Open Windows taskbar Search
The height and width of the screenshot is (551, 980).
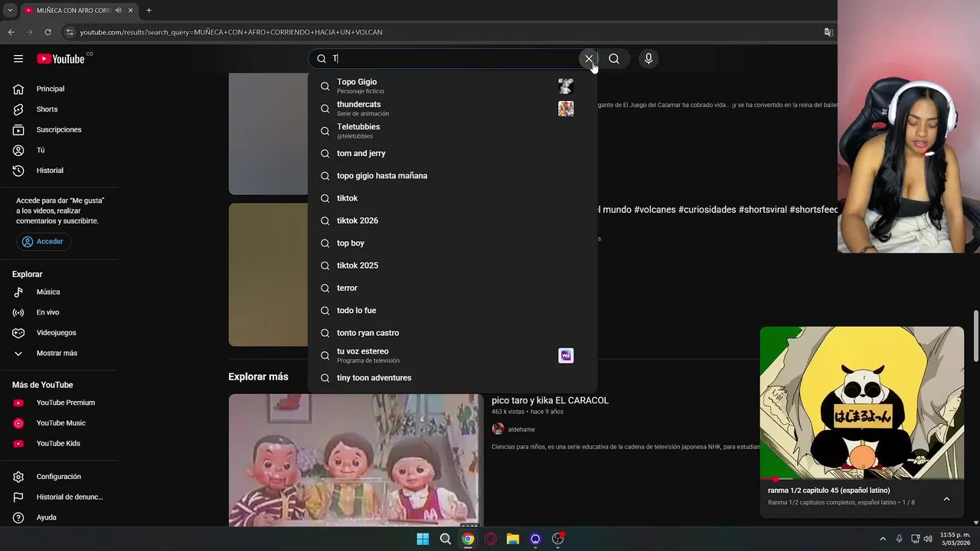click(445, 539)
